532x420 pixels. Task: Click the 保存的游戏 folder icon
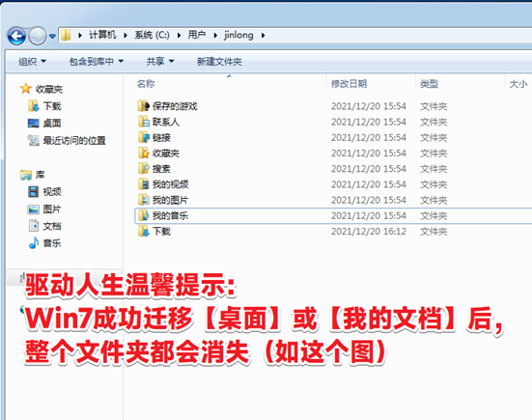(x=144, y=106)
